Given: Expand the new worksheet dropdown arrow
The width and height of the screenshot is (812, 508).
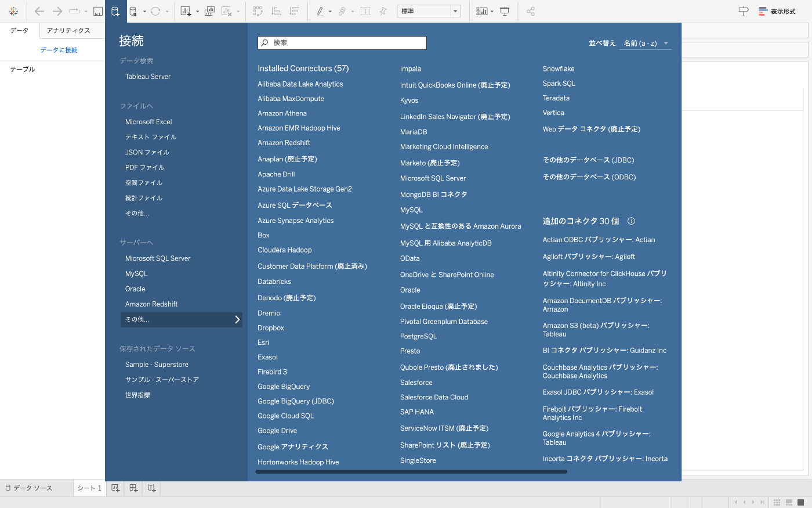Looking at the screenshot, I should pyautogui.click(x=197, y=12).
